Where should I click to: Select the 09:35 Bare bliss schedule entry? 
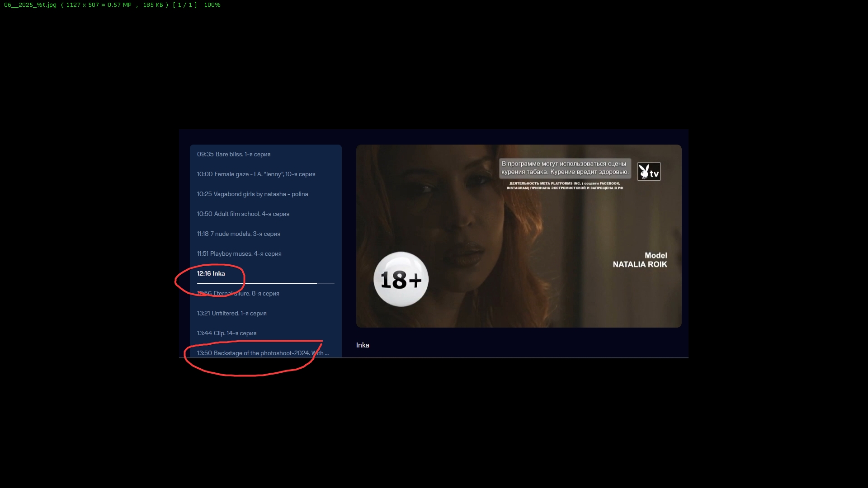[x=234, y=154]
